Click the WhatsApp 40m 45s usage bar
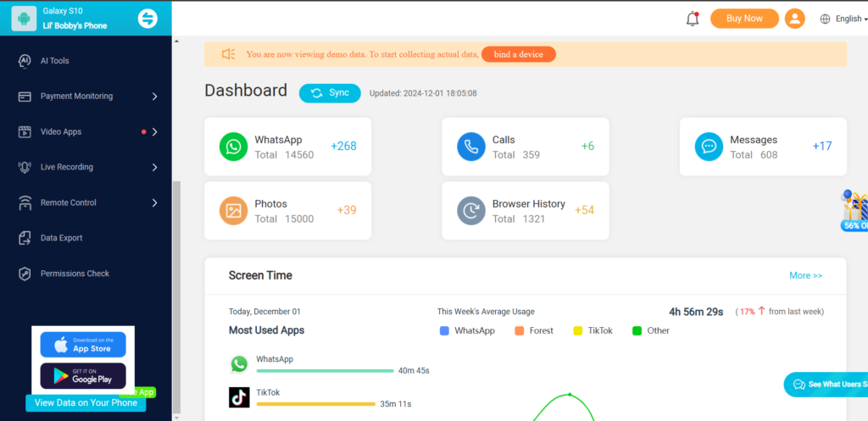 pos(325,371)
